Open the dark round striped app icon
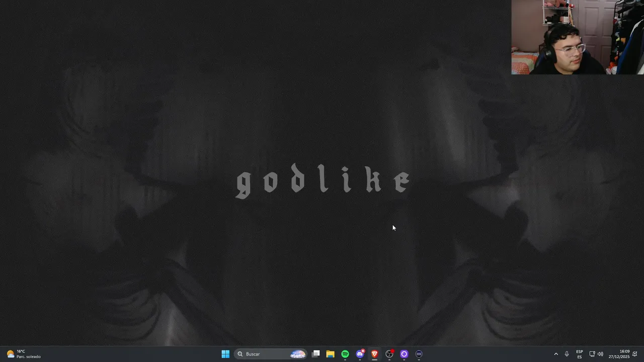Viewport: 644px width, 362px height. 419,354
